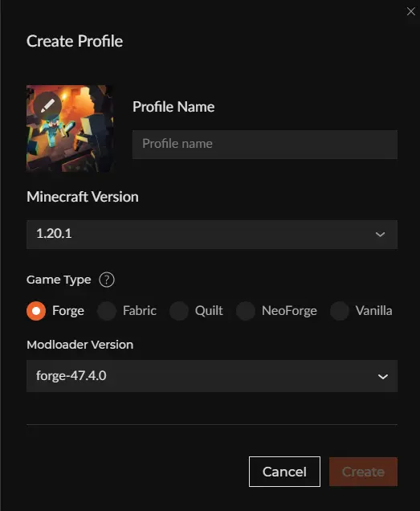Open the forge-47.4.0 Modloader Version dropdown
Viewport: 420px width, 511px height.
(212, 376)
